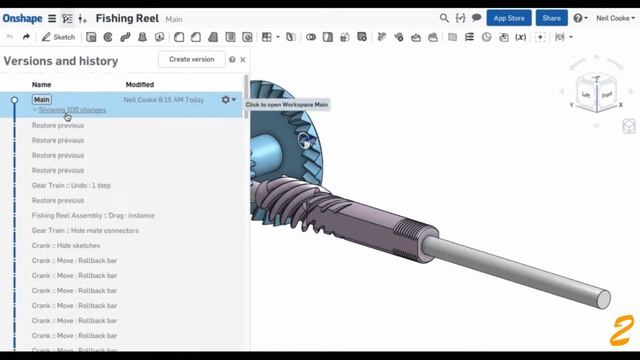Select the Thicken tool
640x360 pixels.
pyautogui.click(x=160, y=37)
